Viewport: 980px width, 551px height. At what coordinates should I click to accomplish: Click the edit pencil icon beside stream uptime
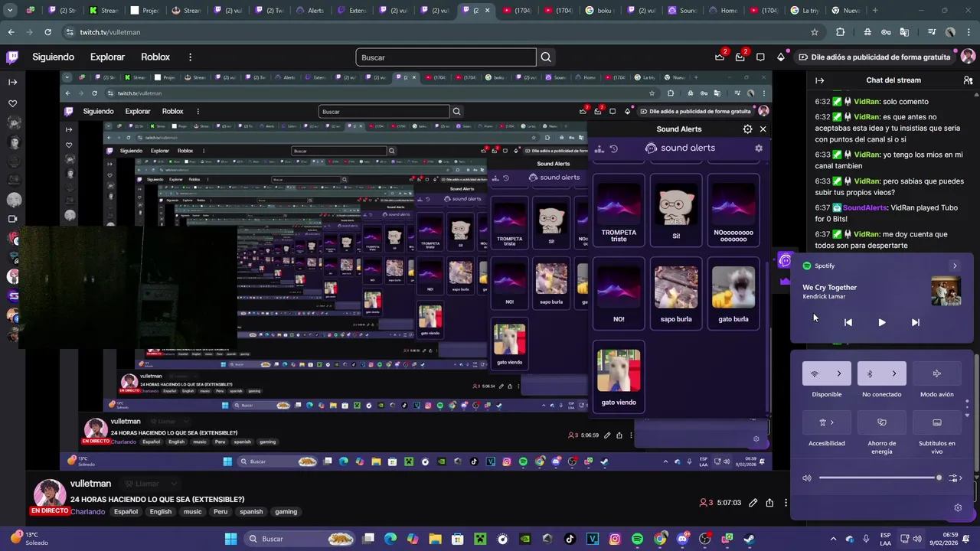753,503
